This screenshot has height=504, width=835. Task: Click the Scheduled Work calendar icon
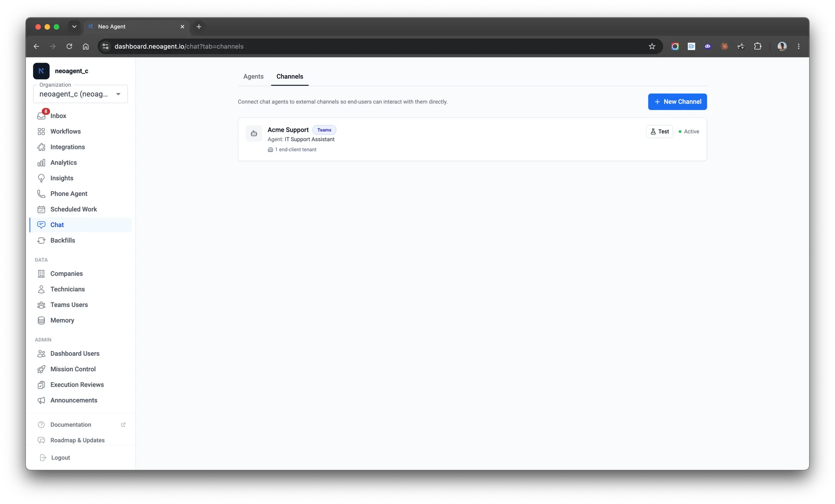(x=41, y=209)
